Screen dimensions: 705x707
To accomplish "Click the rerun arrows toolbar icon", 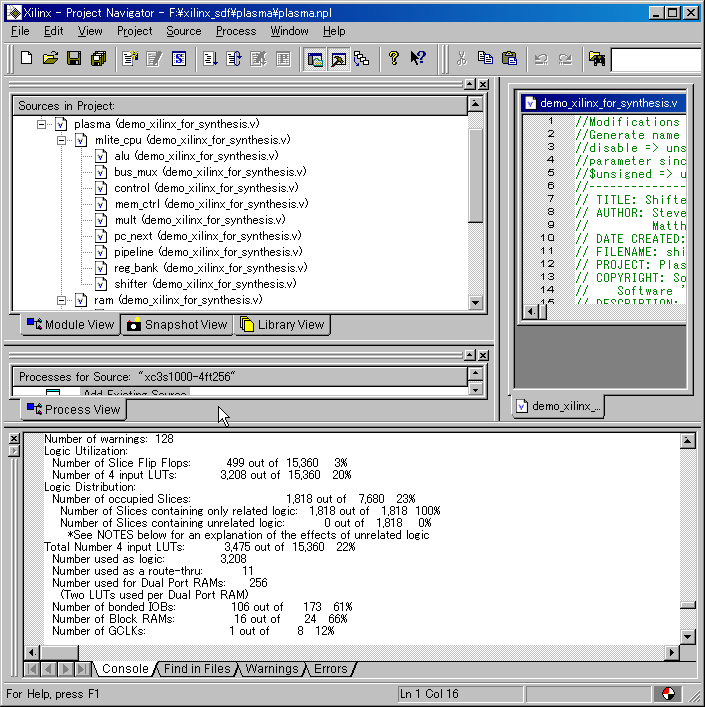I will tap(234, 59).
